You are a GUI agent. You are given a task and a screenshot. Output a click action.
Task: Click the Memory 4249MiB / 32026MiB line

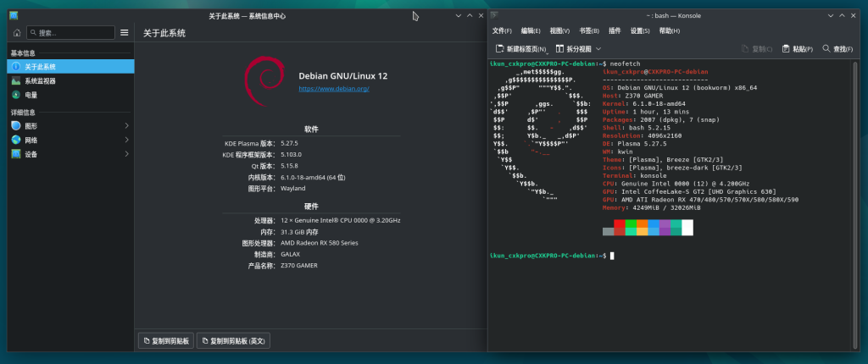pos(652,207)
